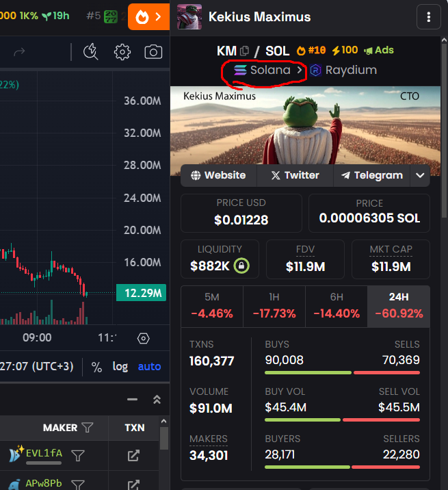Open chart settings gear

click(122, 52)
